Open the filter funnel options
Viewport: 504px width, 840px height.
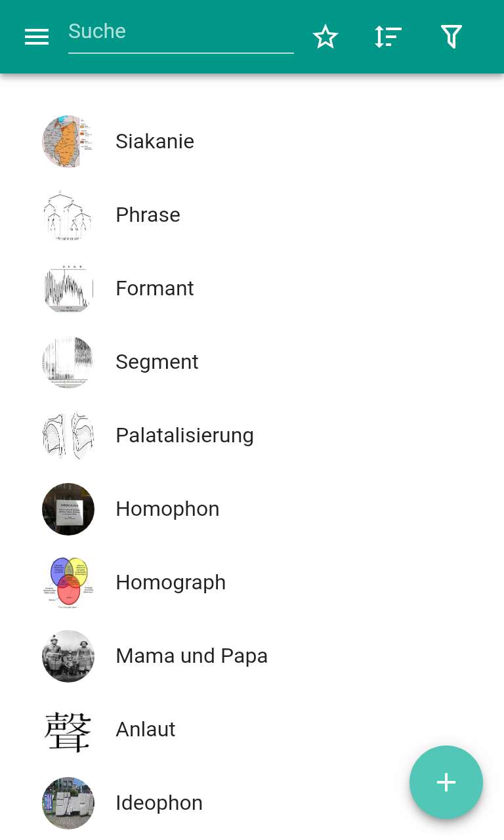451,37
